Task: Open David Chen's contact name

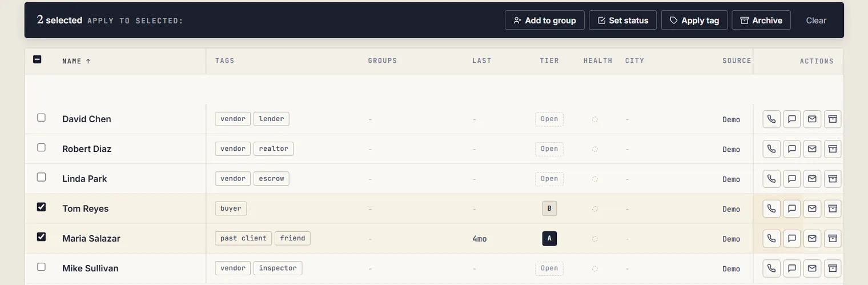Action: pyautogui.click(x=87, y=119)
